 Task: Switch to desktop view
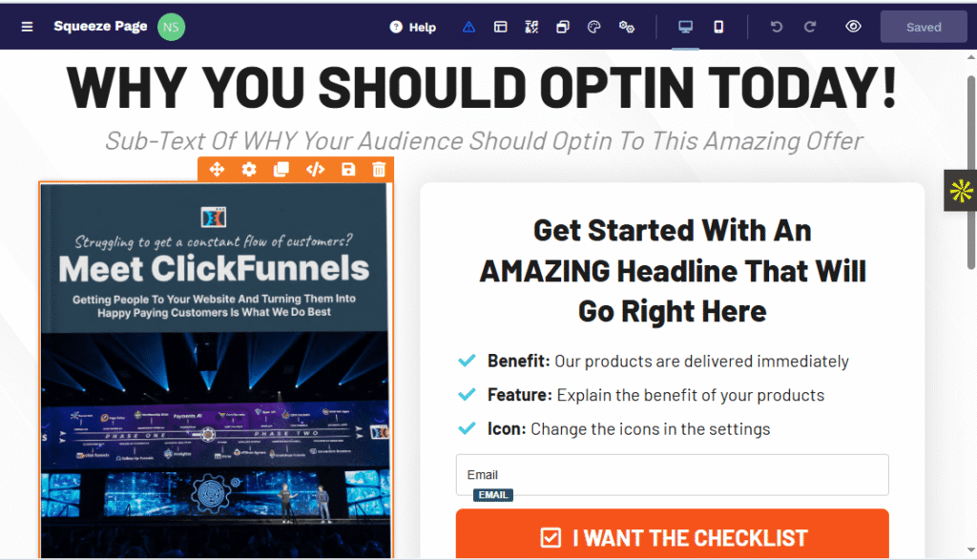pos(685,27)
